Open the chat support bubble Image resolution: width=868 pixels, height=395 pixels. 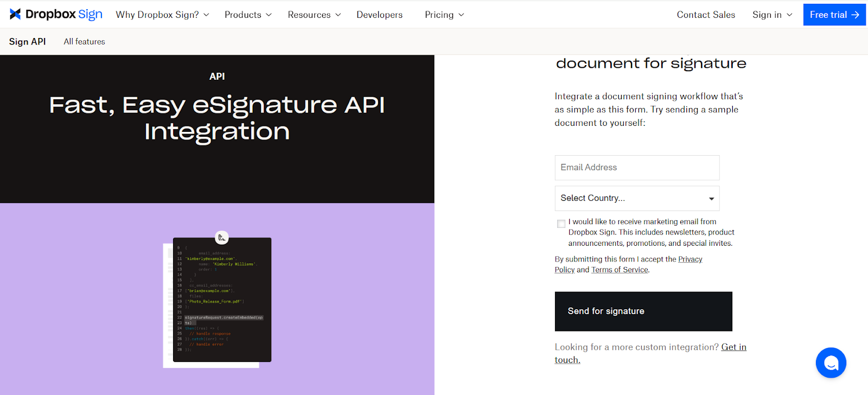pyautogui.click(x=831, y=362)
